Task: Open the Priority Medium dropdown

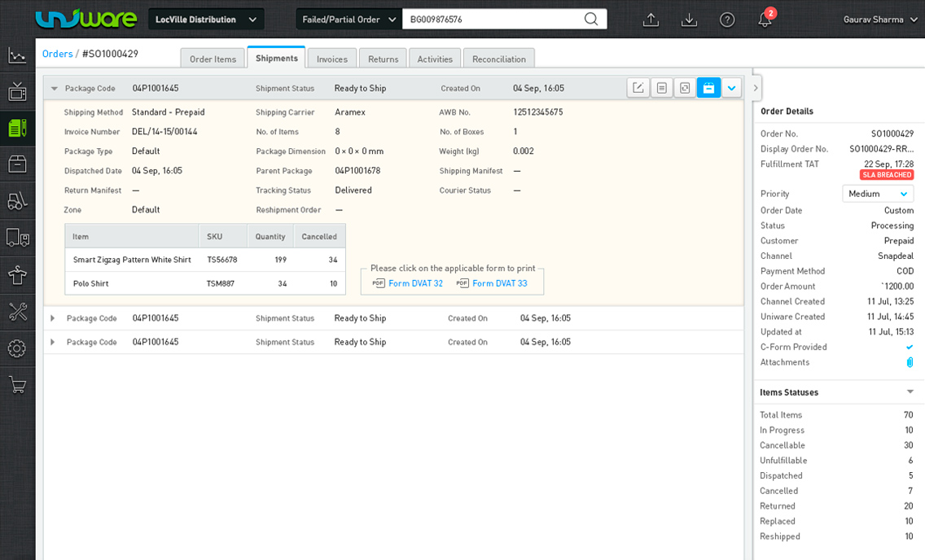Action: click(x=877, y=194)
